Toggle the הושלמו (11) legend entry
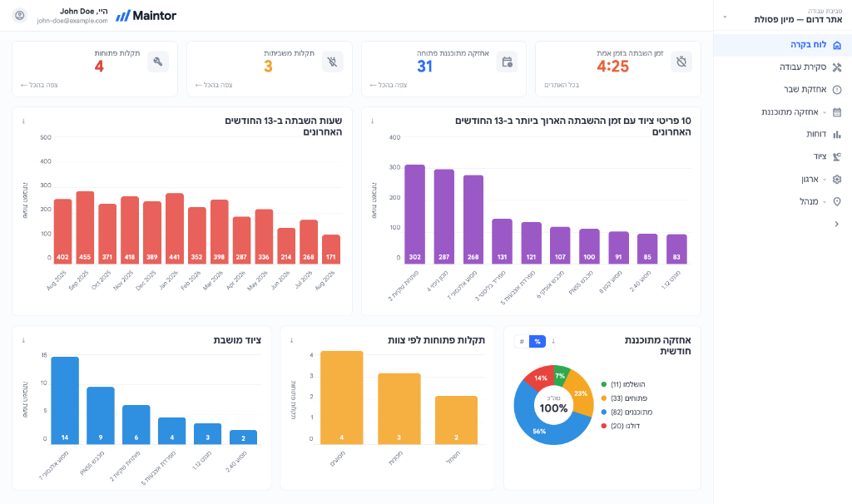This screenshot has height=504, width=852. [623, 384]
